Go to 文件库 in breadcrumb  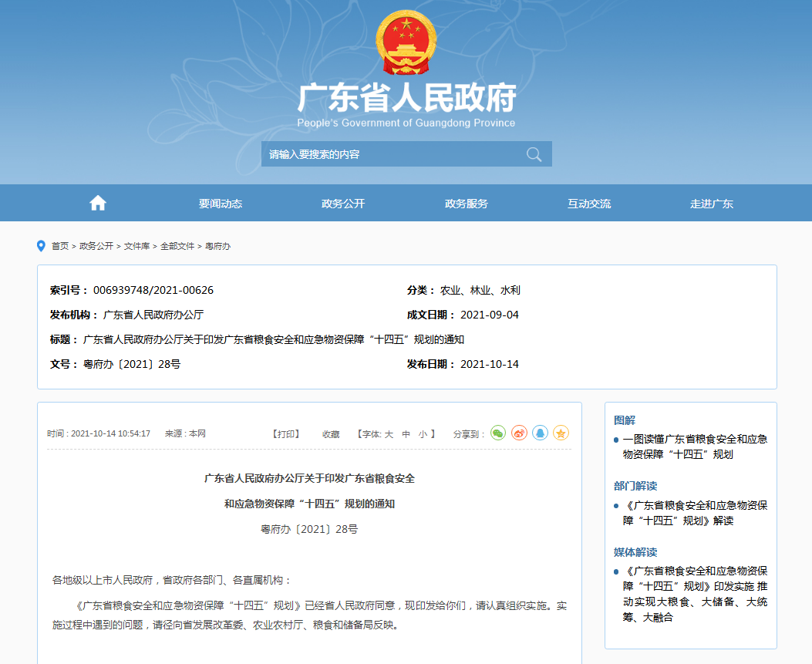[136, 246]
